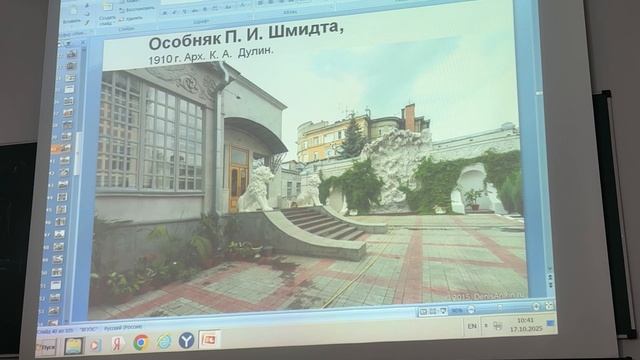Click next slide arrow on vertical scrollbar

point(550,284)
